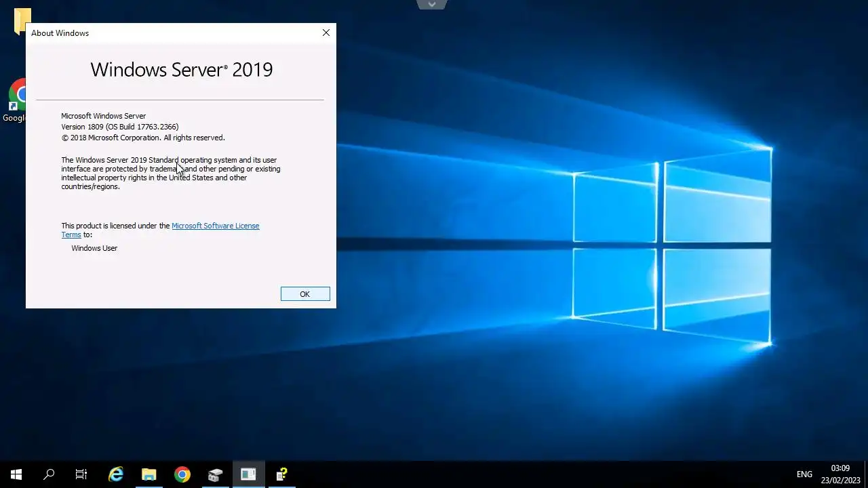The width and height of the screenshot is (868, 488).
Task: Open the question-mark app on taskbar
Action: click(281, 474)
